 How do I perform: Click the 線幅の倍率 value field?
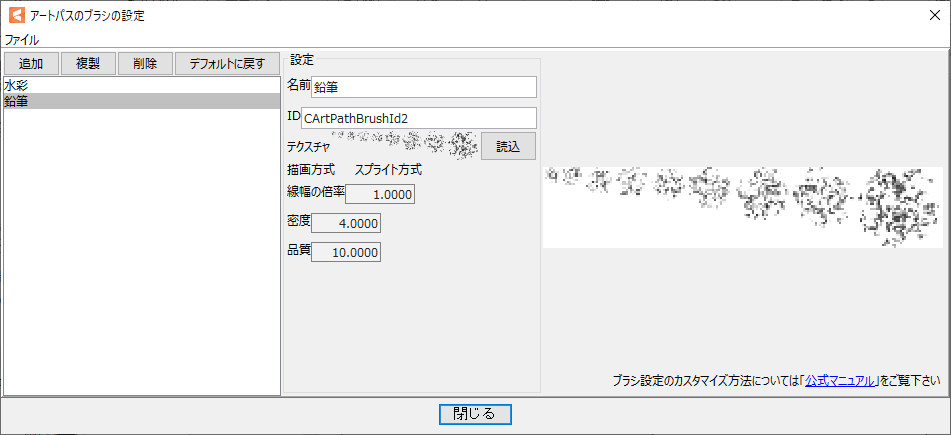379,194
